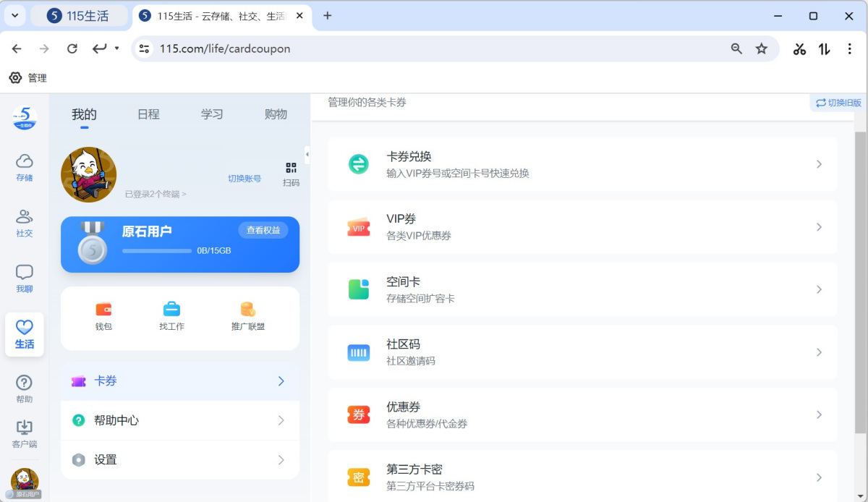868x502 pixels.
Task: Expand the 卡券兑换 row chevron
Action: click(819, 164)
